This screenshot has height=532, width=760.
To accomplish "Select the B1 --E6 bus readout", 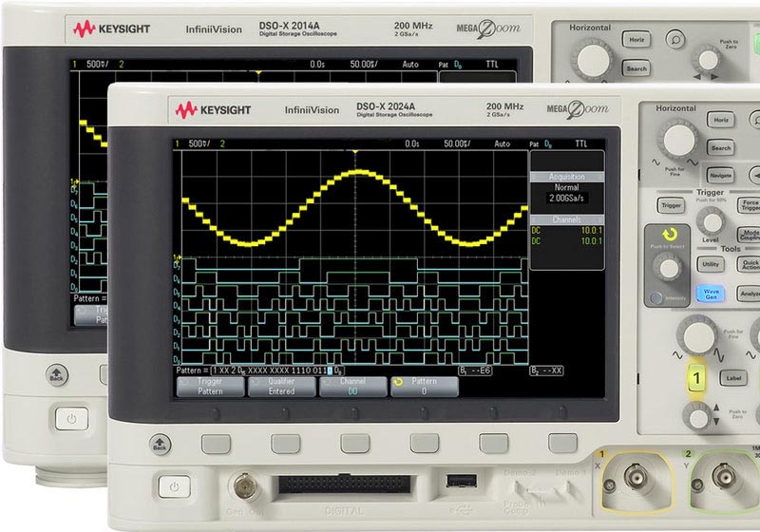I will pyautogui.click(x=476, y=370).
